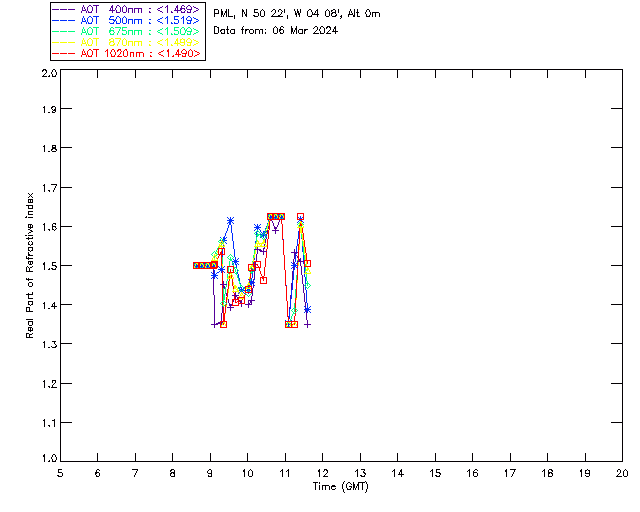Click the 17 x-axis tick label
The image size is (640, 512).
click(510, 473)
